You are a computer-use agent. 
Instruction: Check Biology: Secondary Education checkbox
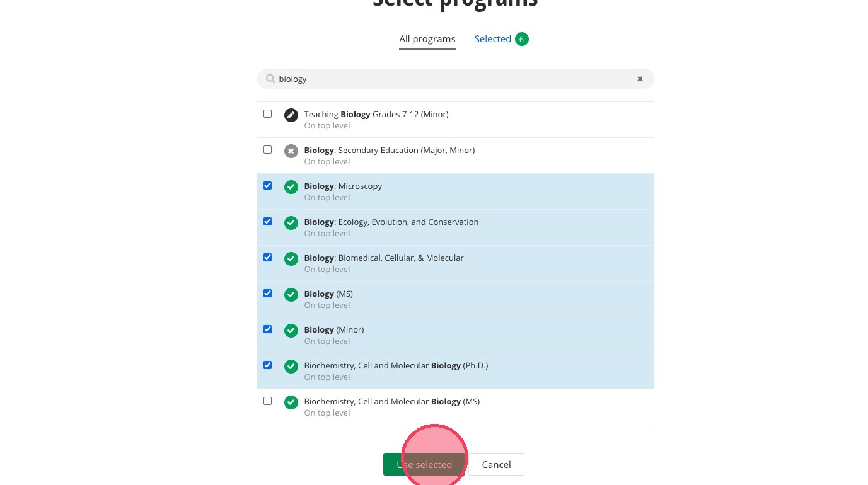[268, 150]
